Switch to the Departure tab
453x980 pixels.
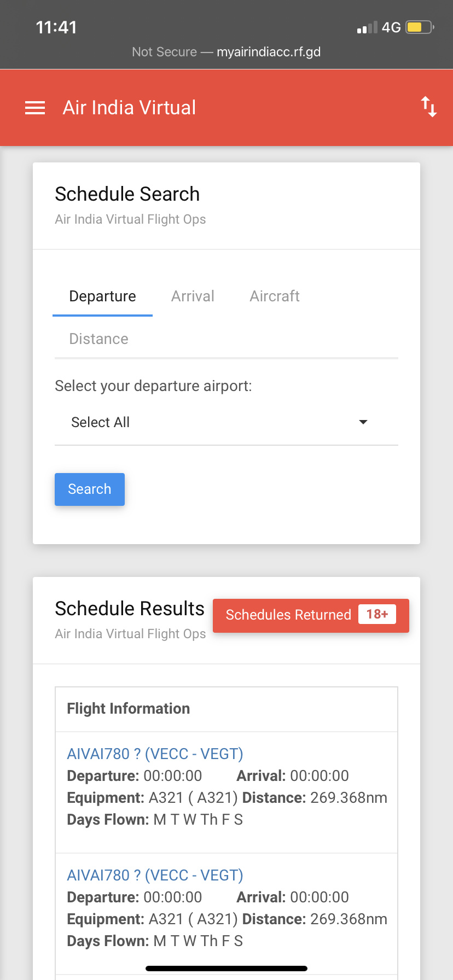coord(102,296)
